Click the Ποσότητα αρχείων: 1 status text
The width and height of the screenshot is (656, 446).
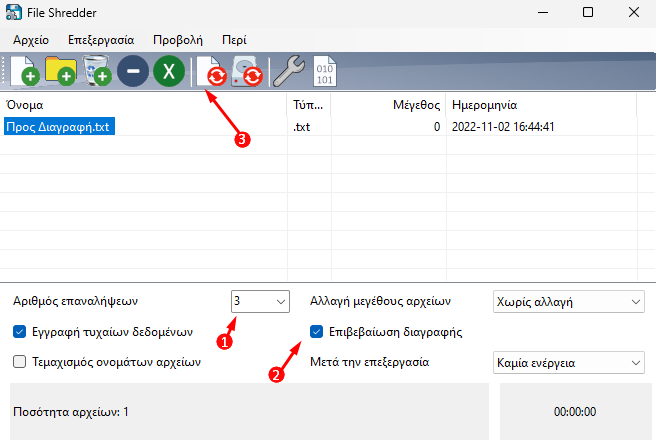pyautogui.click(x=71, y=412)
